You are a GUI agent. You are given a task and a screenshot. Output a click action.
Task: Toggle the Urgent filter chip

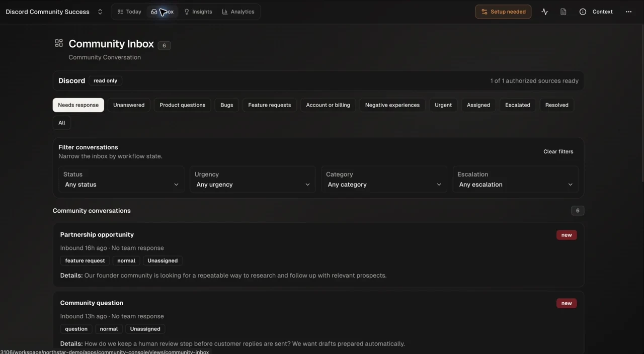click(x=443, y=105)
